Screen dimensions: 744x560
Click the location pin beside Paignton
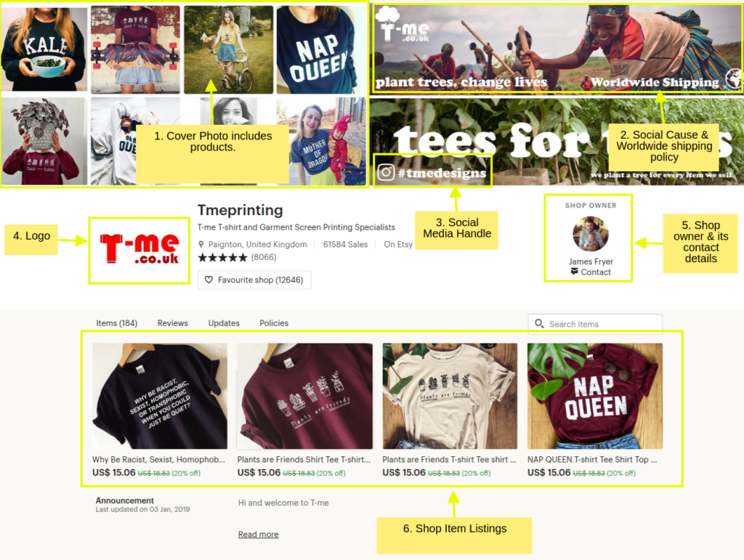point(201,244)
